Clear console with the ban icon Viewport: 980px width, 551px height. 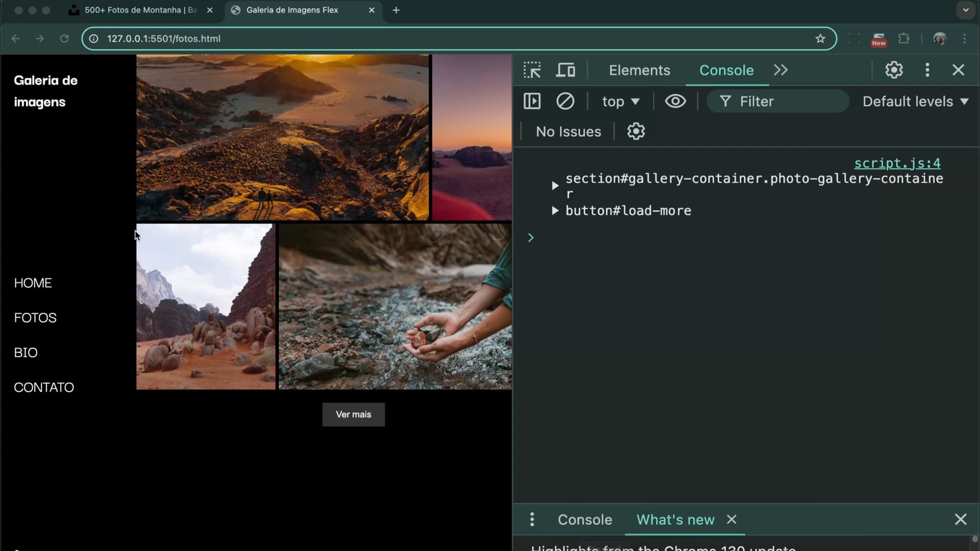pos(565,101)
